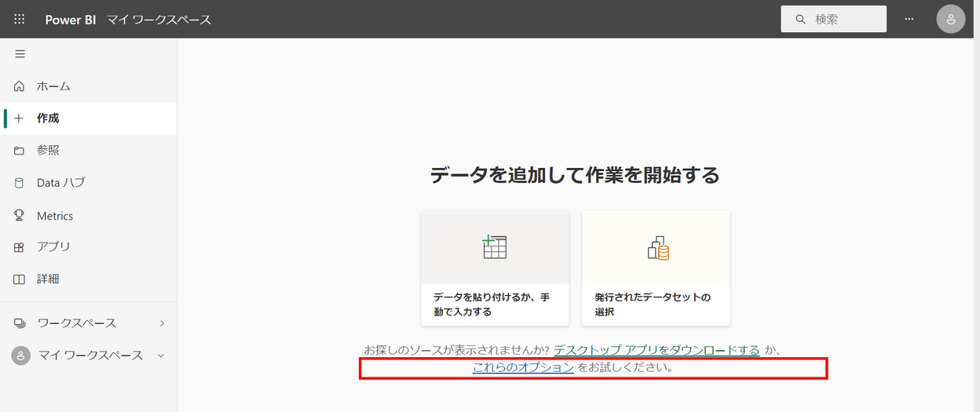980x412 pixels.
Task: Open the more options ellipsis in header
Action: tap(909, 19)
